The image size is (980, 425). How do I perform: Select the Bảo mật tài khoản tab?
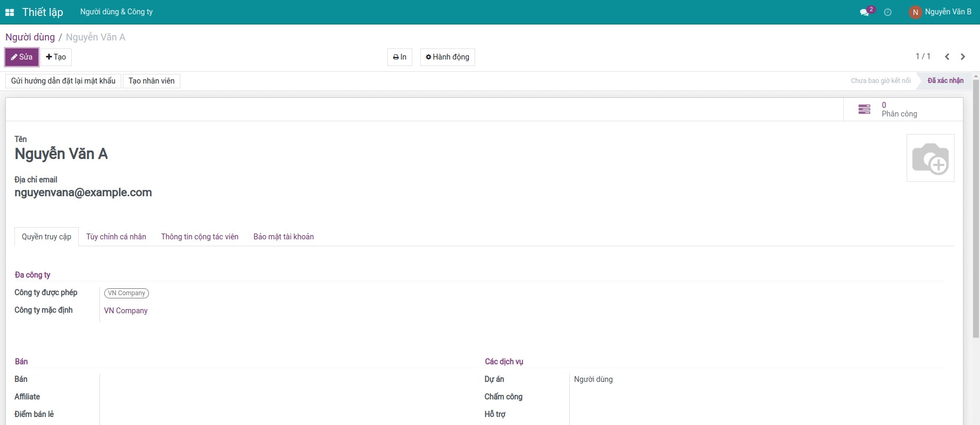284,237
